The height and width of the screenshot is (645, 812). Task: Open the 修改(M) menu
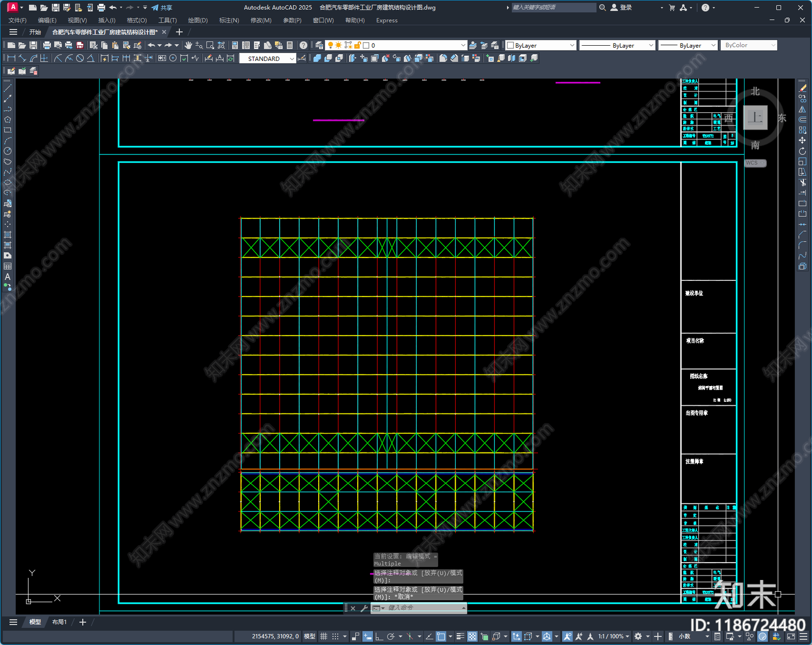tap(261, 20)
